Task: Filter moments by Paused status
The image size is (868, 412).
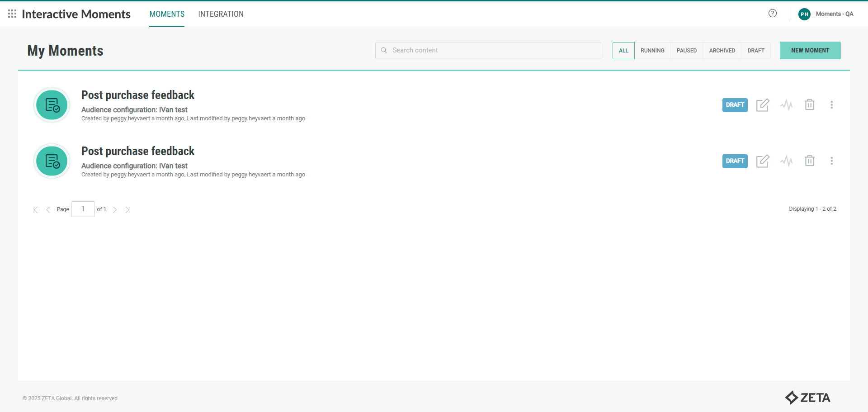Action: tap(686, 51)
